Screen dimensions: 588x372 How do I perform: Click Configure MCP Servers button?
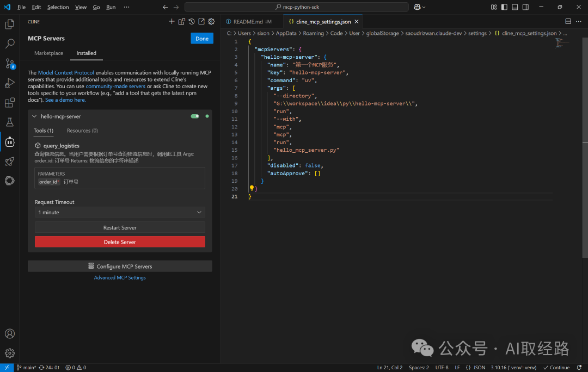(120, 266)
